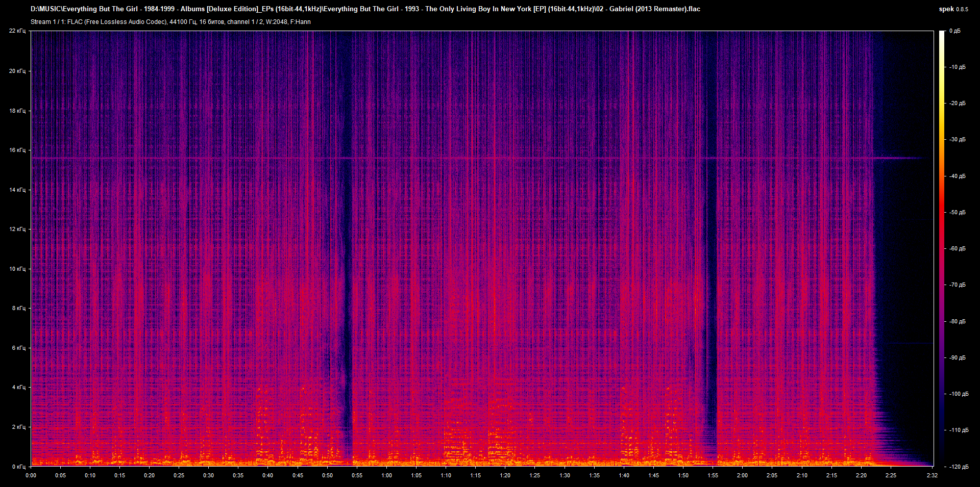Click the 'spek 0.8.5' version label
This screenshot has width=980, height=487.
click(x=953, y=9)
